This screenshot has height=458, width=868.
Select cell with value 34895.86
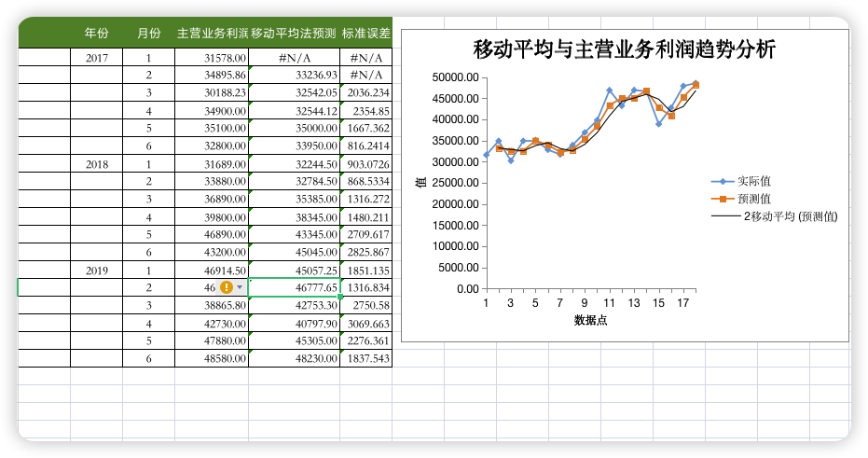(212, 75)
